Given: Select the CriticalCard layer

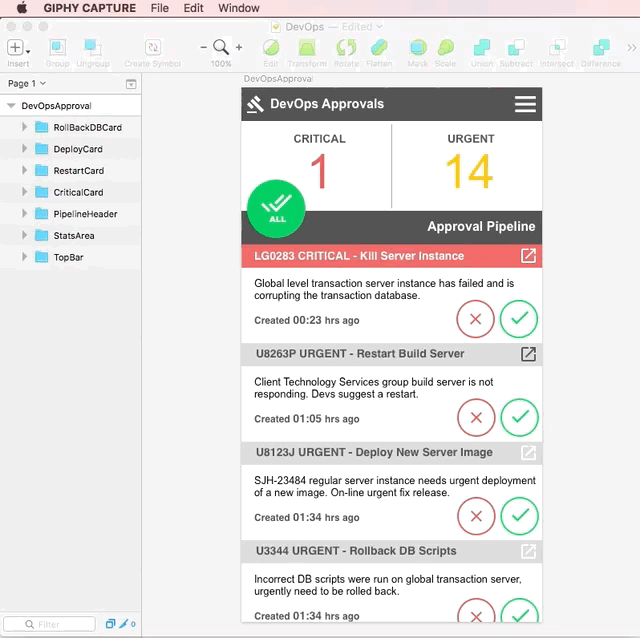Looking at the screenshot, I should point(71,192).
